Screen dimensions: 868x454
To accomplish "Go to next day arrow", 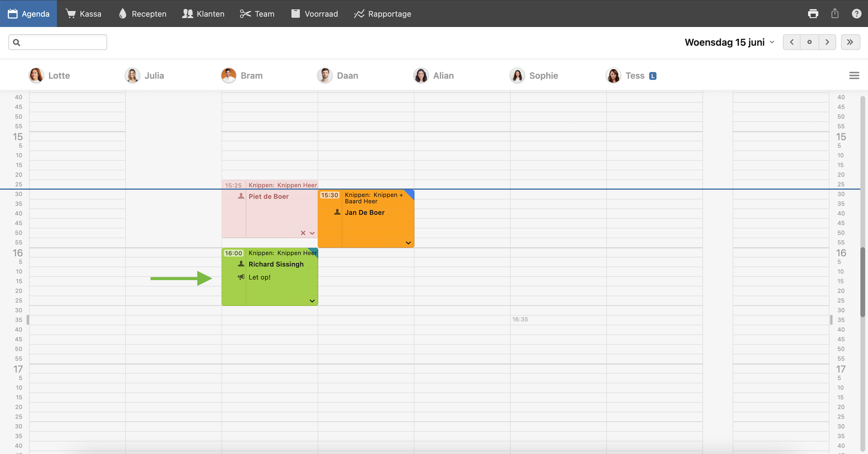I will [827, 42].
